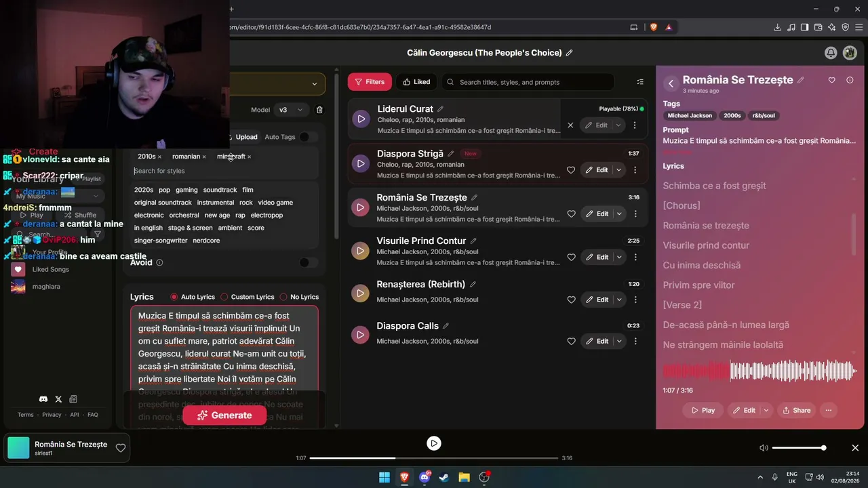This screenshot has width=868, height=488.
Task: Edit the project title Călin Georgescu pencil
Action: pyautogui.click(x=569, y=53)
